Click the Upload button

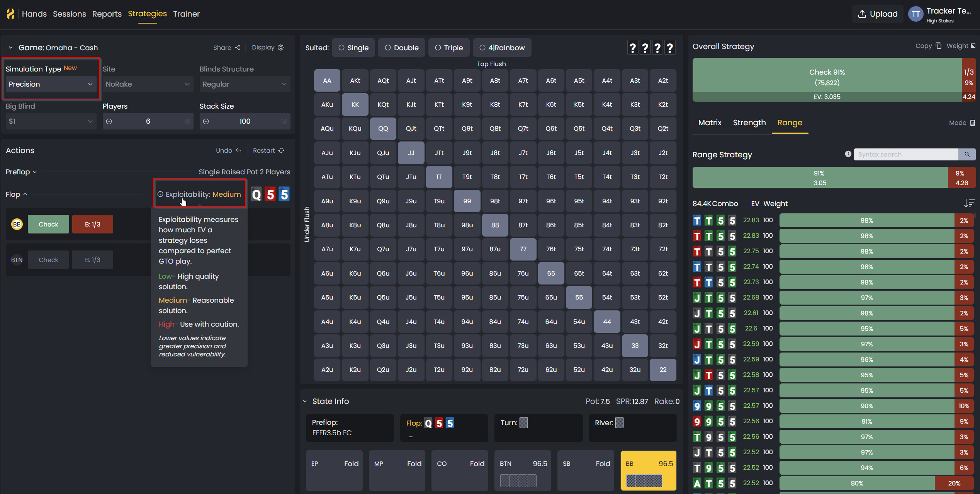[x=878, y=14]
